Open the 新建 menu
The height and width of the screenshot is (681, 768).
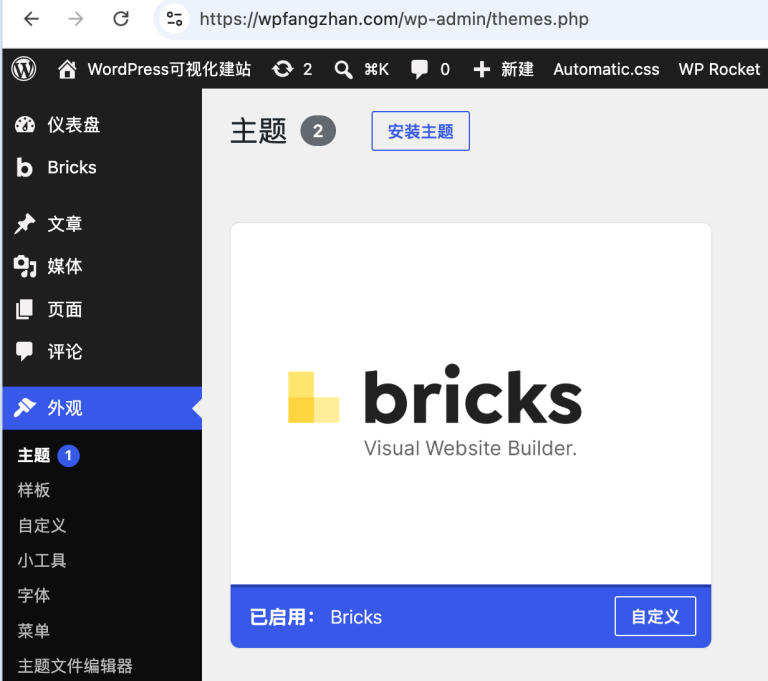[517, 69]
